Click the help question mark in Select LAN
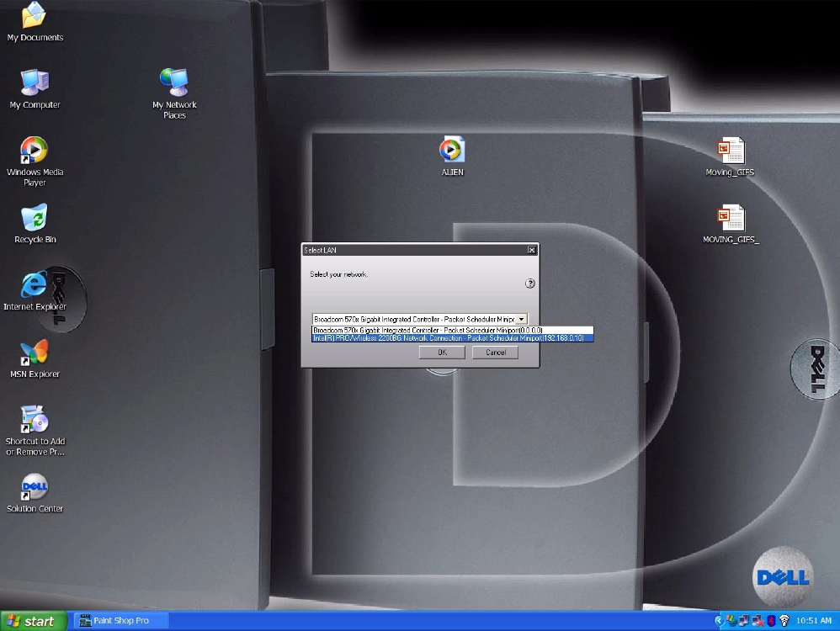Screen dimensions: 840x631 tap(529, 284)
